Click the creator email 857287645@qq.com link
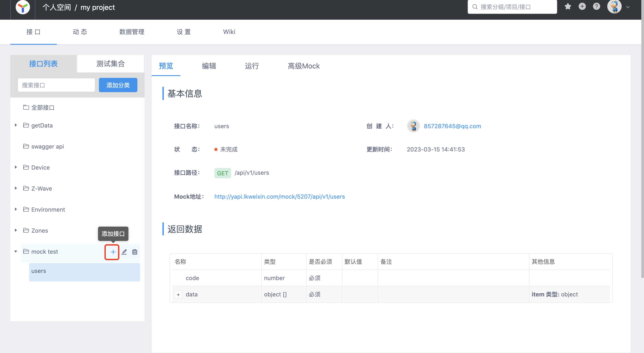This screenshot has height=353, width=644. (x=452, y=126)
